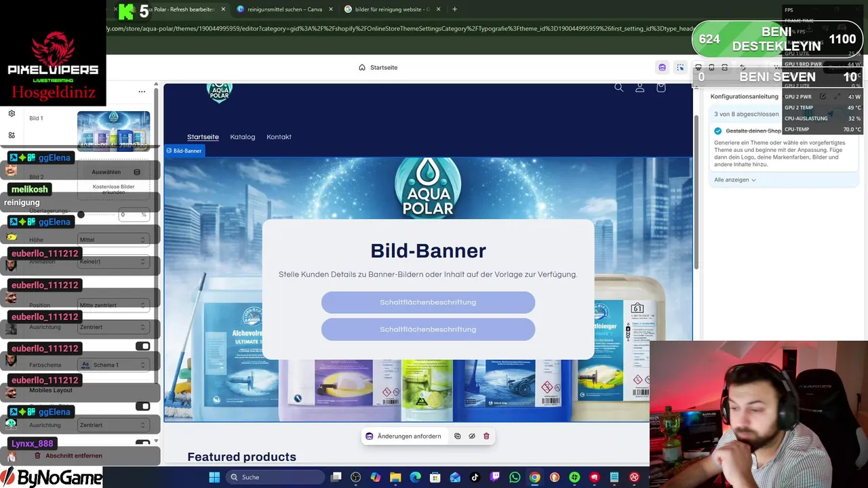The image size is (868, 488).
Task: Click the Windows Start button
Action: tap(214, 477)
